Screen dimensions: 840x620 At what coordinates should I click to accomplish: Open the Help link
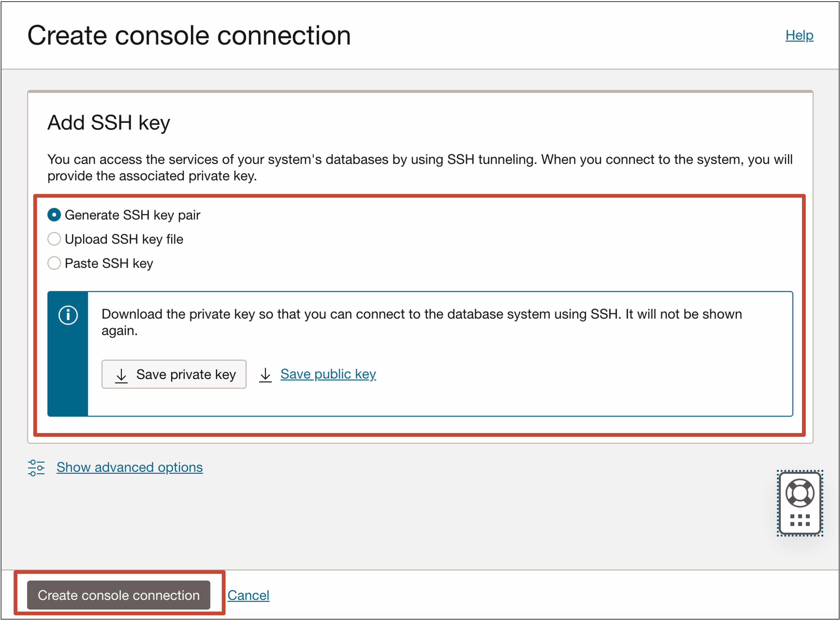pyautogui.click(x=799, y=35)
